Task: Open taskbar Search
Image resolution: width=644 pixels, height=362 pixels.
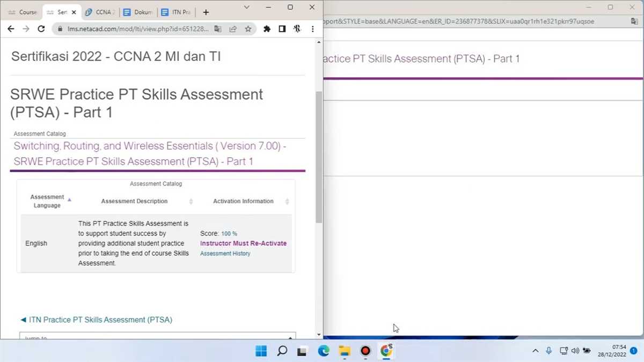Action: pyautogui.click(x=282, y=351)
